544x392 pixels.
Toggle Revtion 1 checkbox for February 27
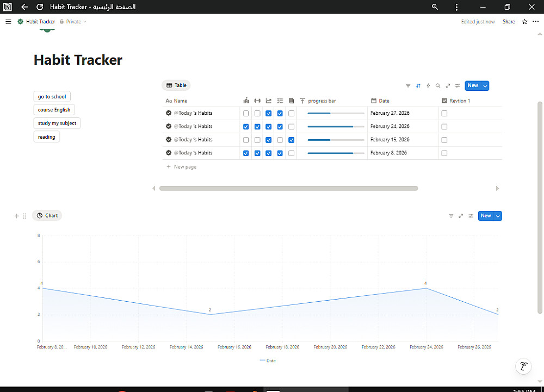[x=444, y=113]
